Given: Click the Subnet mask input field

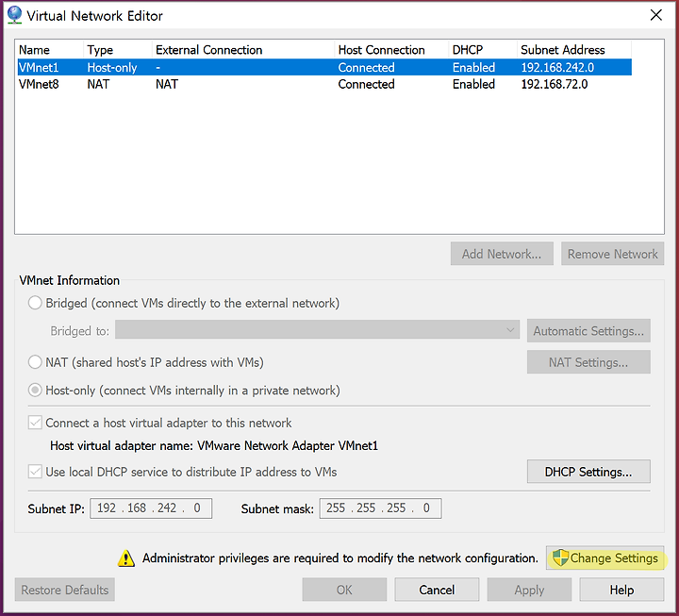Looking at the screenshot, I should click(x=381, y=508).
